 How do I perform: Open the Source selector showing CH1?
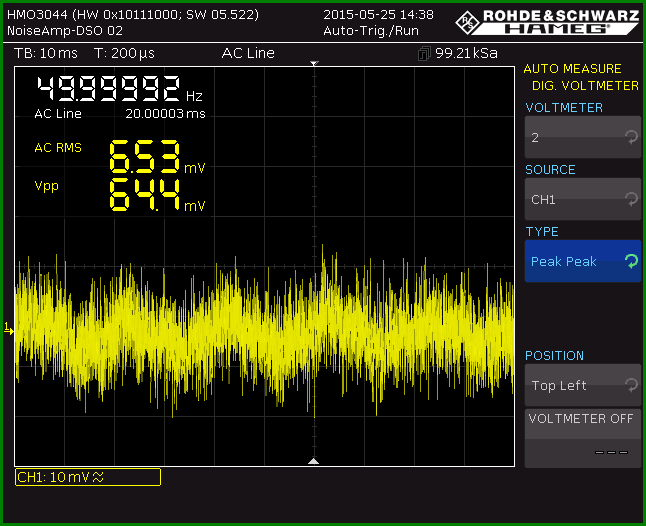583,199
